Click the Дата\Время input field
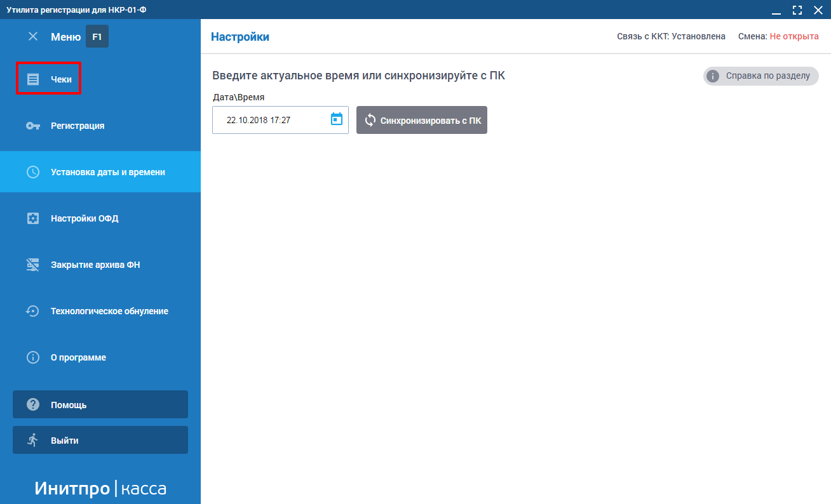The width and height of the screenshot is (831, 504). (x=280, y=120)
